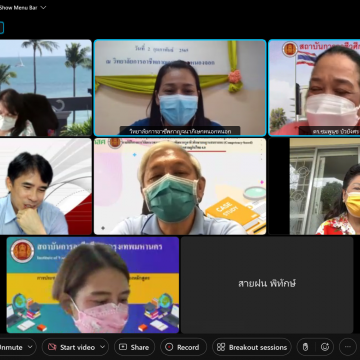Click the Share screen icon
This screenshot has height=360, width=360.
pyautogui.click(x=123, y=347)
